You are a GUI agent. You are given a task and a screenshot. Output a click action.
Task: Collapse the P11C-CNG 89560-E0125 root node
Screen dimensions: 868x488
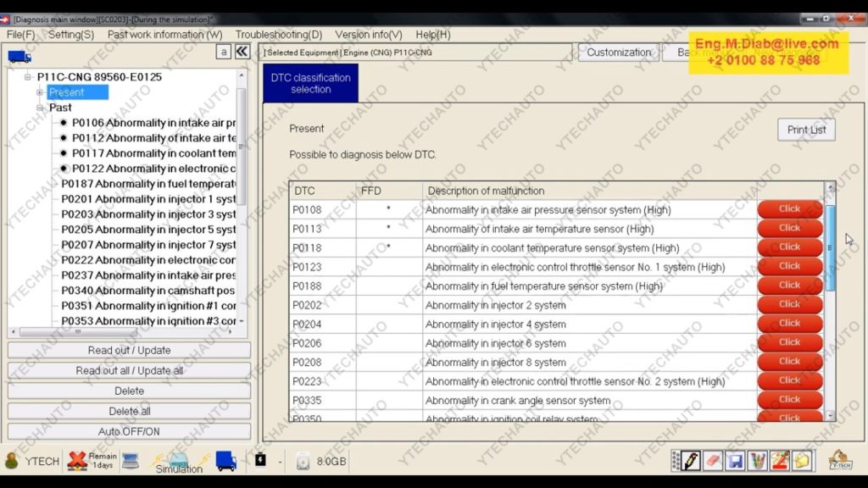pyautogui.click(x=28, y=77)
